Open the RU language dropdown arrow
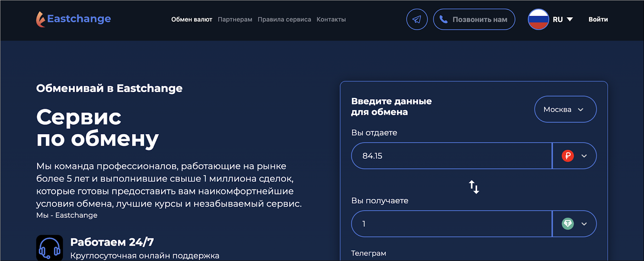 pos(570,19)
